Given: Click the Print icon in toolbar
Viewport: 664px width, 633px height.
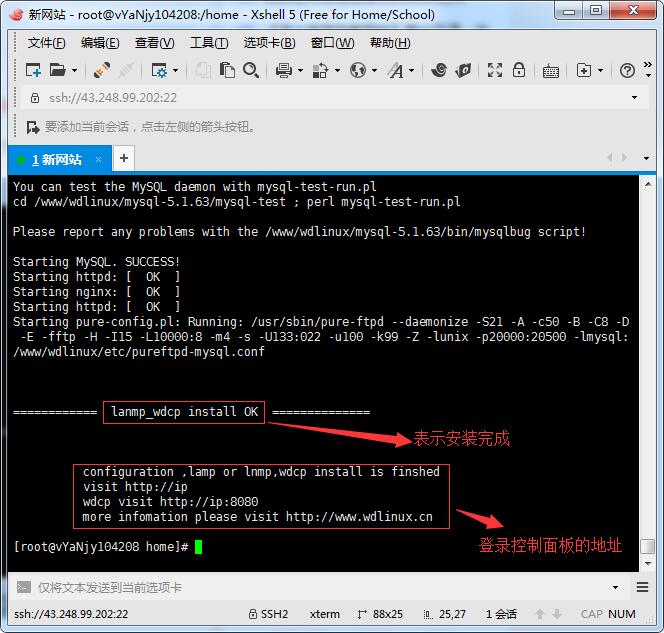Looking at the screenshot, I should [x=283, y=70].
